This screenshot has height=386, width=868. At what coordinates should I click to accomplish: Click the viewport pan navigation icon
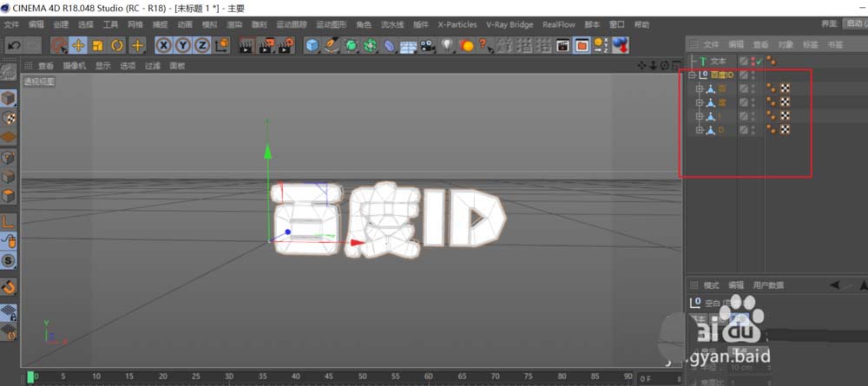[641, 65]
